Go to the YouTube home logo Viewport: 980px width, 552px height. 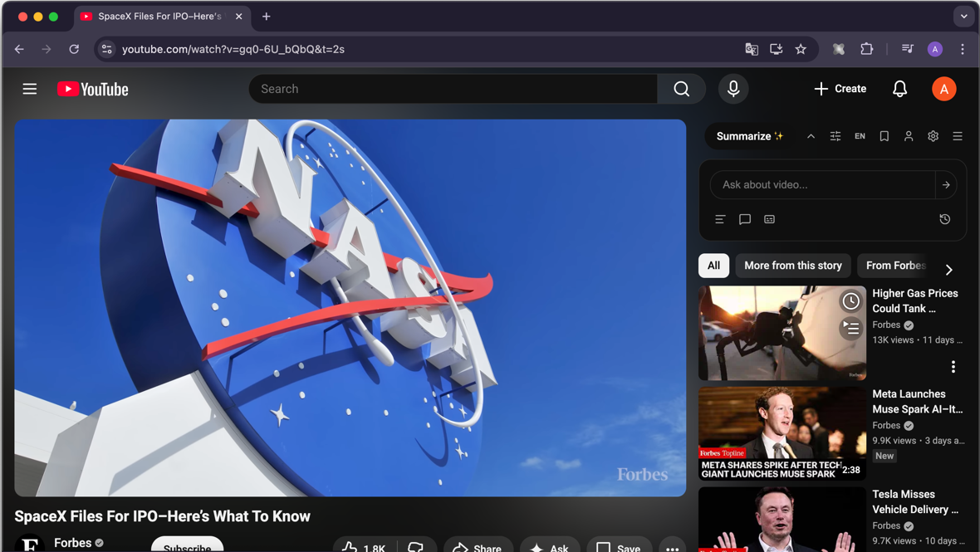tap(92, 90)
